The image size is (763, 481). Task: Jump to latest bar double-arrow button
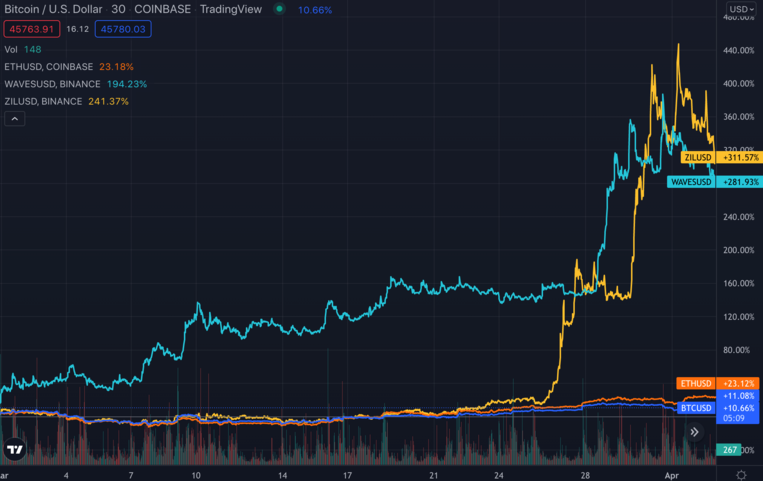(x=694, y=432)
